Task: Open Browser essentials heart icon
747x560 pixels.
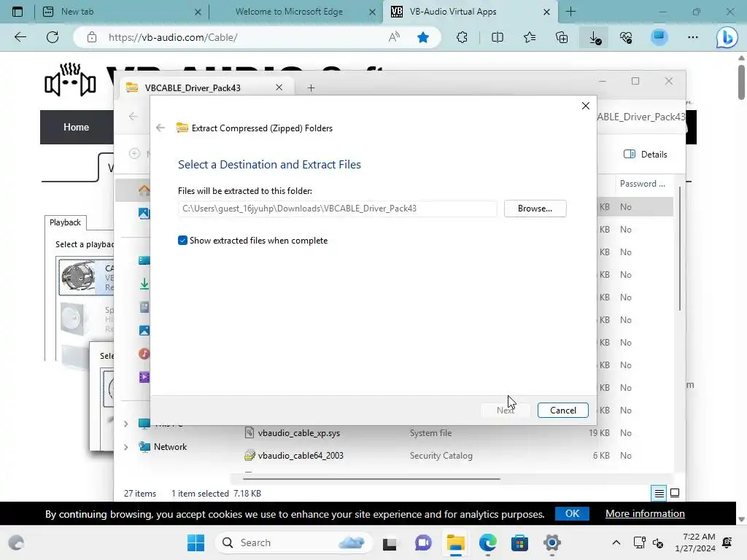Action: (x=626, y=37)
